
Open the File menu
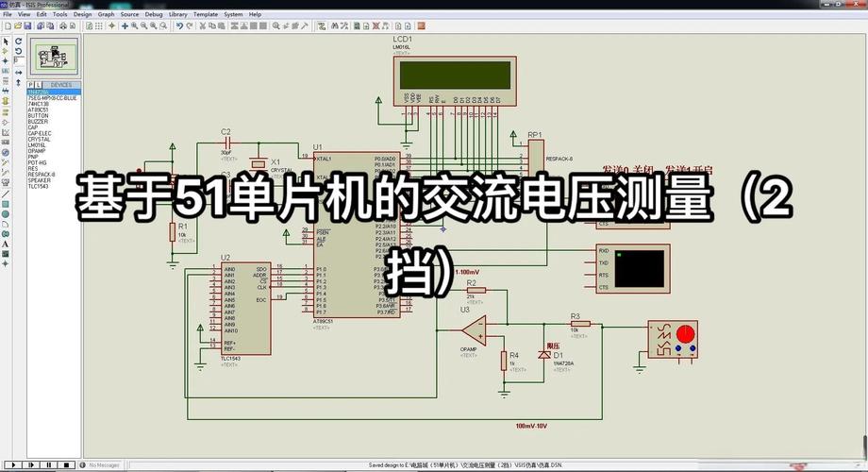coord(8,14)
